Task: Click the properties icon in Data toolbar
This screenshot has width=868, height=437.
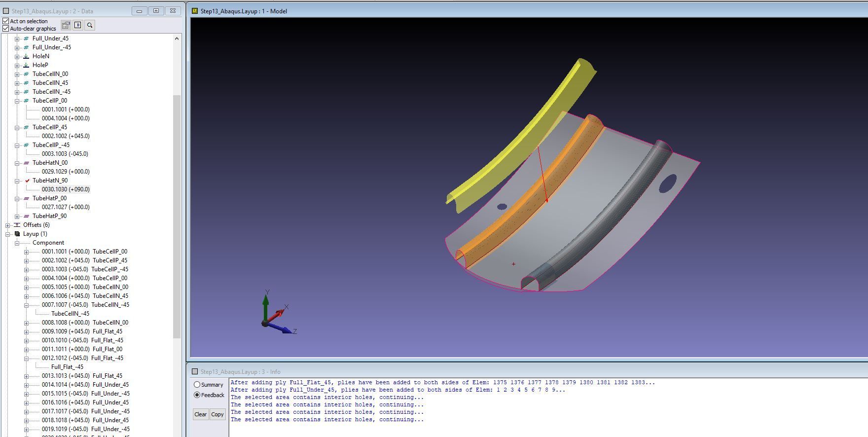Action: [x=66, y=25]
